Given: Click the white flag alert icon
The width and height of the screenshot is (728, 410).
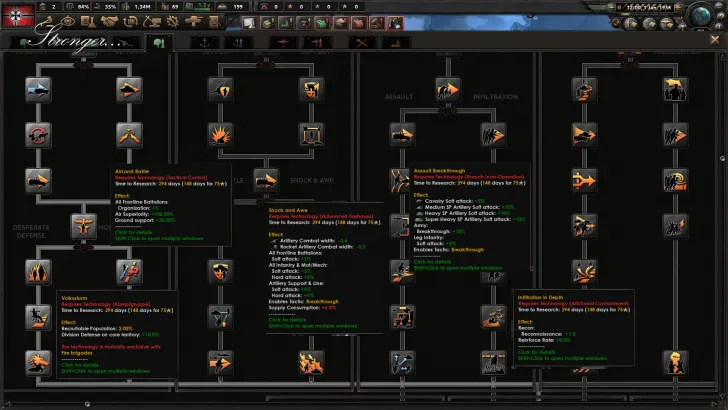Looking at the screenshot, I should pos(249,23).
